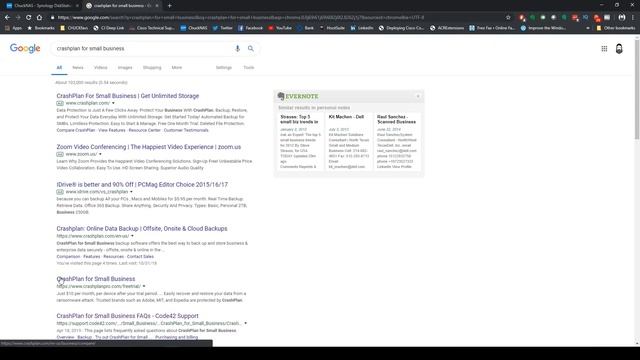Open the browser home page icon
The image size is (640, 360).
[39, 18]
